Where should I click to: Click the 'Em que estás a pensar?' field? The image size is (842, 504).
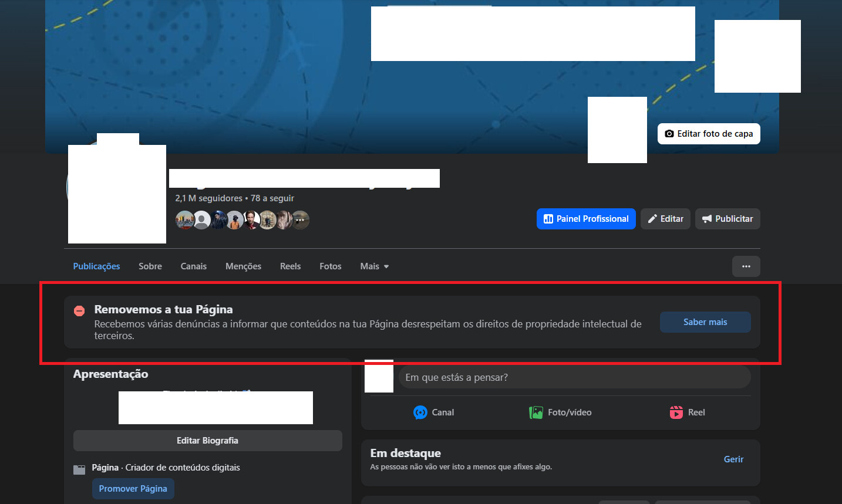pos(574,377)
